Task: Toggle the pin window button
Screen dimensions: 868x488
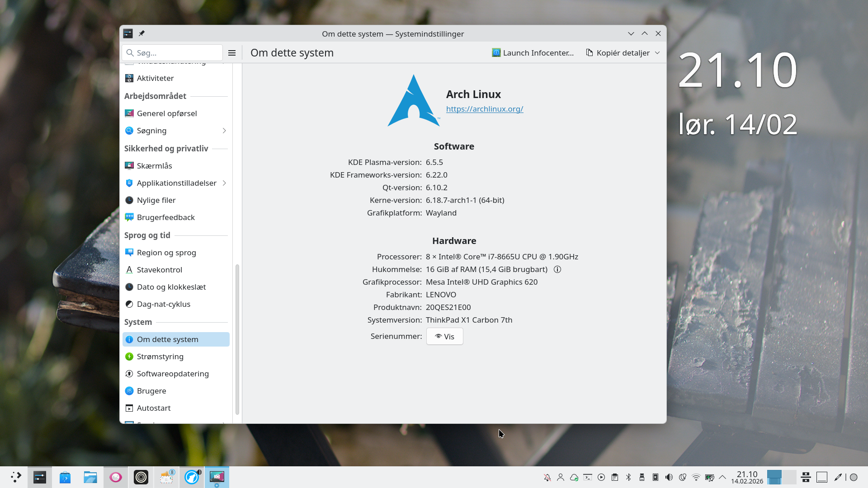Action: tap(142, 33)
